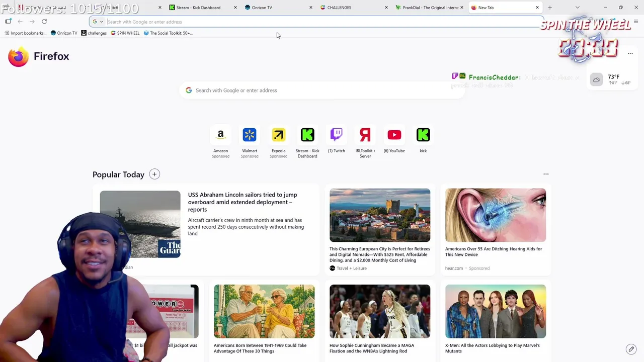Open the aircraft carrier article thumbnail
Screen dimensions: 644x362
[x=140, y=224]
